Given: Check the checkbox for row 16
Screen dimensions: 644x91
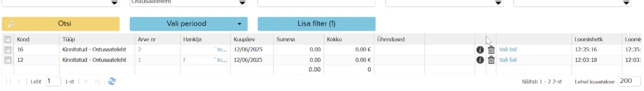Looking at the screenshot, I should [x=8, y=50].
